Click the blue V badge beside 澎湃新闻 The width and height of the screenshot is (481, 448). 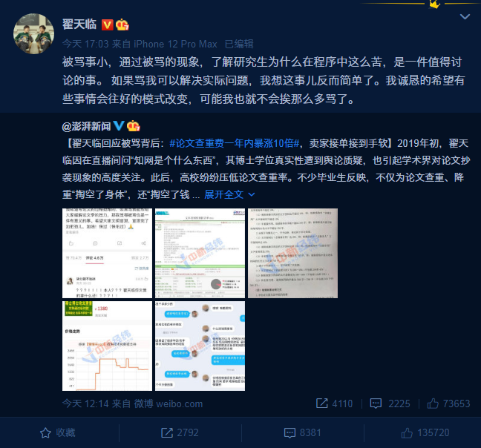[119, 125]
